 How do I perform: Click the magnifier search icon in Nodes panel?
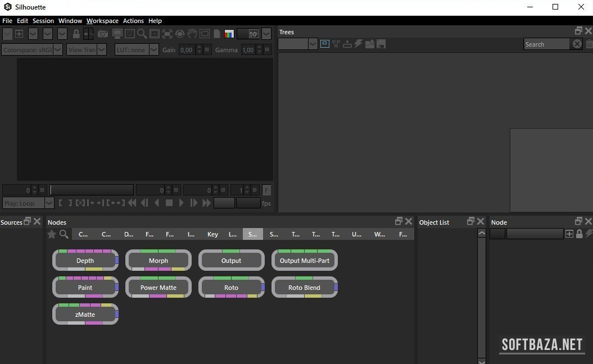pyautogui.click(x=64, y=234)
